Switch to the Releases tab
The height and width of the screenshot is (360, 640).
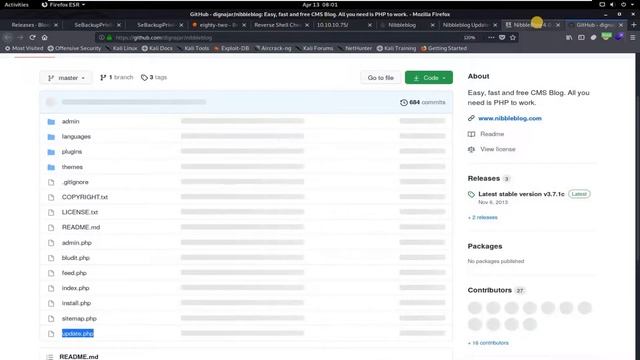[x=31, y=25]
